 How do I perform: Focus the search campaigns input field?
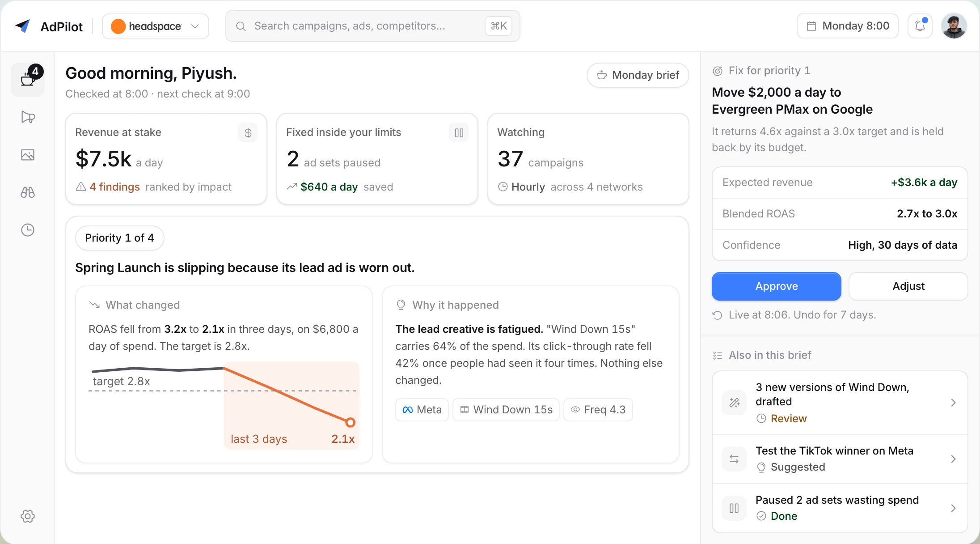[373, 26]
